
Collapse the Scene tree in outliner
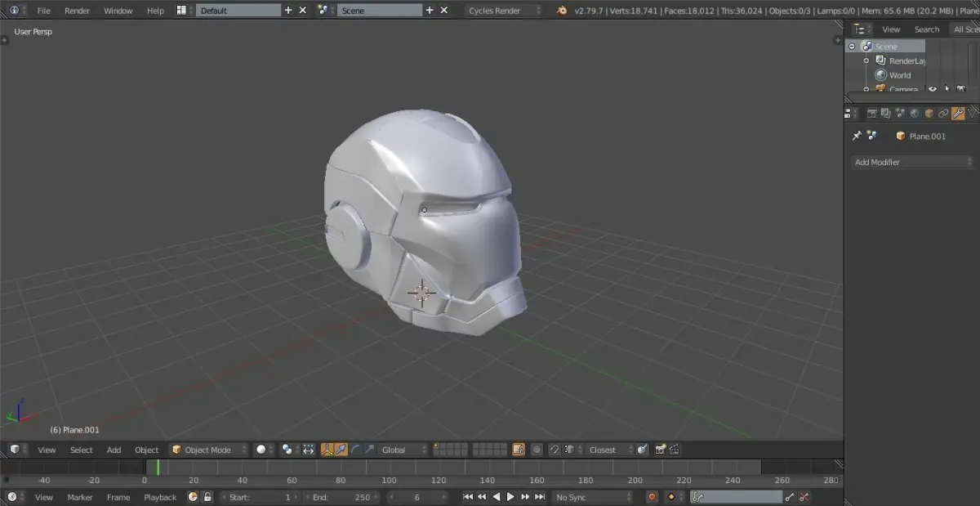[x=852, y=47]
